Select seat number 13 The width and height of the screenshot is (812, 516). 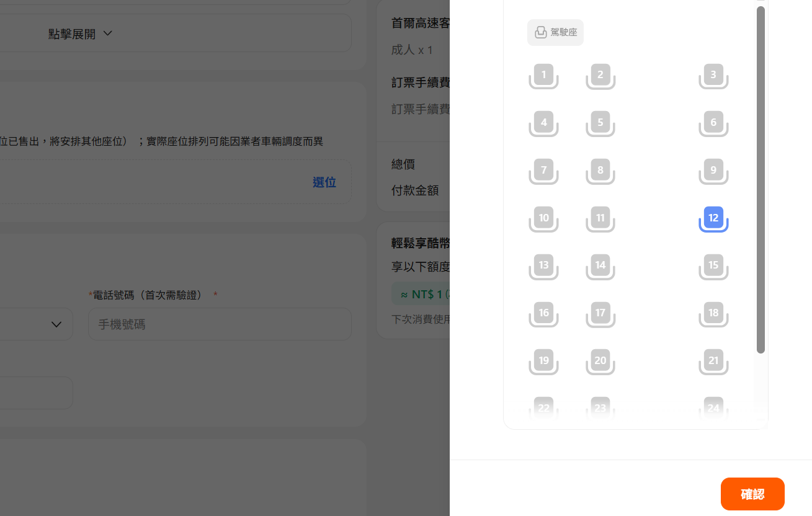tap(543, 266)
